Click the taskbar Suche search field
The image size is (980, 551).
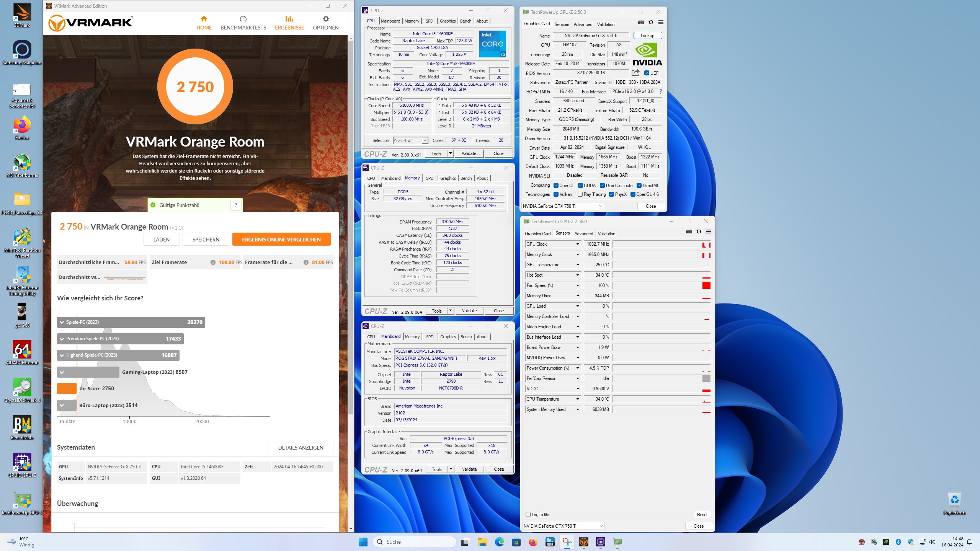(415, 542)
